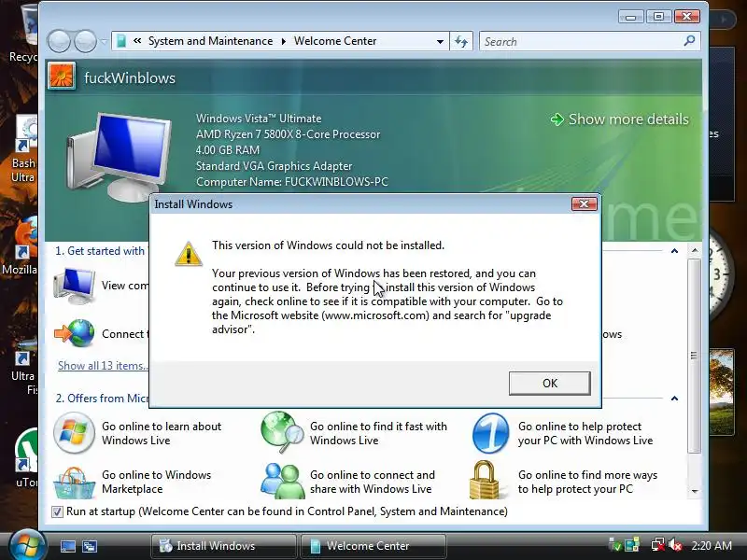Open Go online to learn about Windows Live
This screenshot has width=747, height=560.
point(161,433)
